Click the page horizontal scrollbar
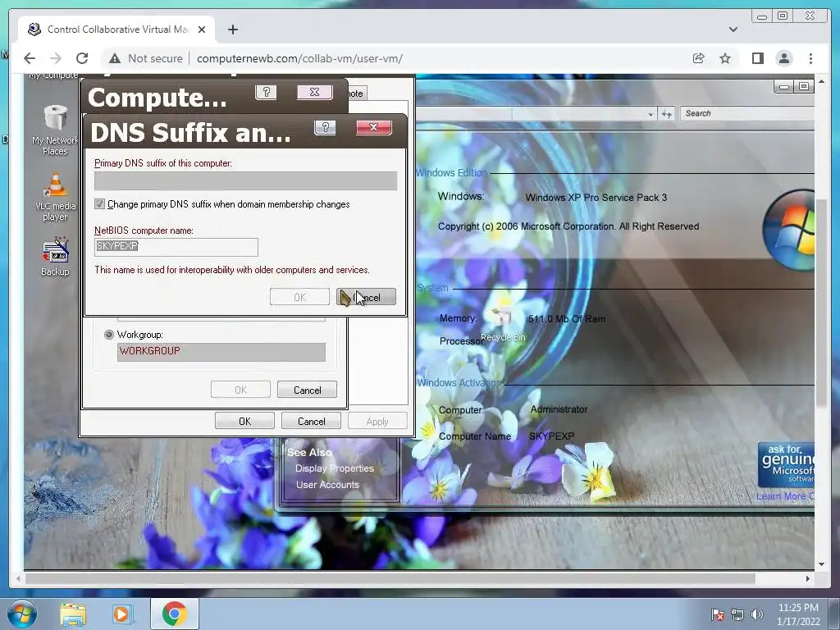The image size is (840, 630). 390,578
